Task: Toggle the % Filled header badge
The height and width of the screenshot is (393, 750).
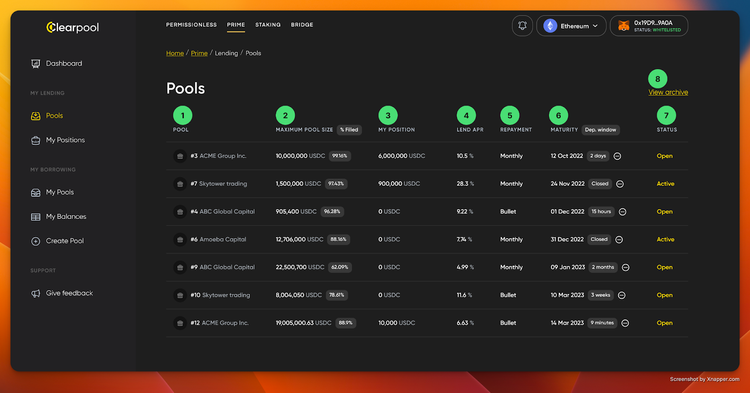Action: click(349, 130)
